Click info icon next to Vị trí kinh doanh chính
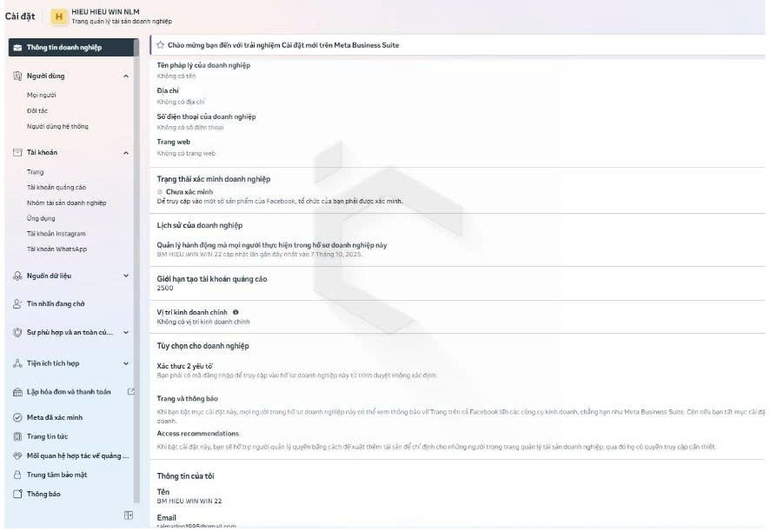This screenshot has width=770, height=532. pos(236,312)
